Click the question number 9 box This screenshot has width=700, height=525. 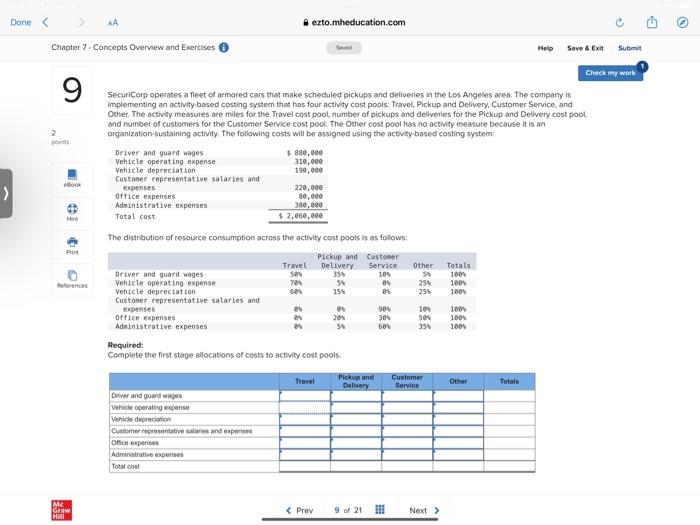click(72, 90)
